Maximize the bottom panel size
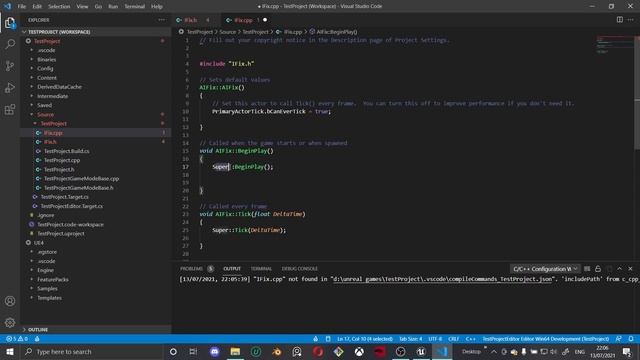Image resolution: width=640 pixels, height=360 pixels. pos(620,269)
